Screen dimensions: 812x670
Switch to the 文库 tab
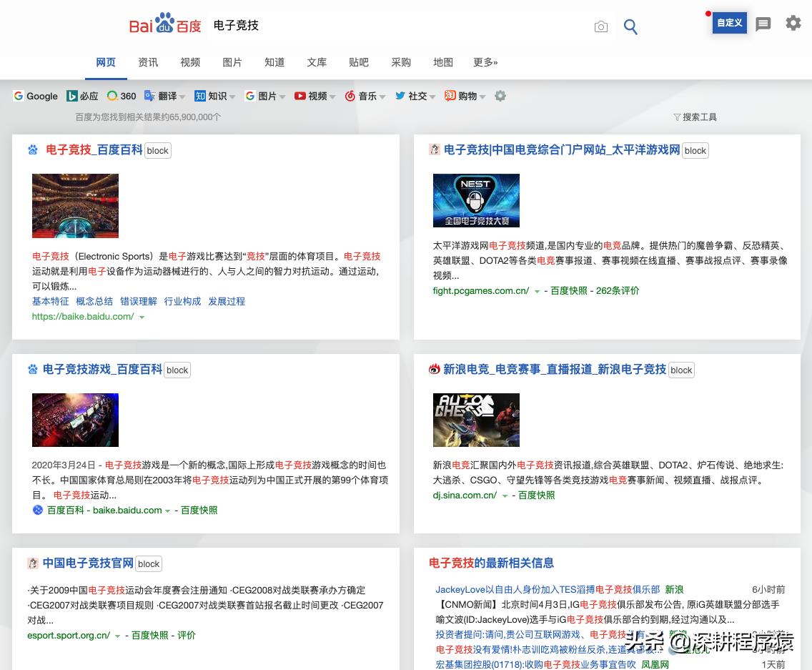tap(317, 62)
